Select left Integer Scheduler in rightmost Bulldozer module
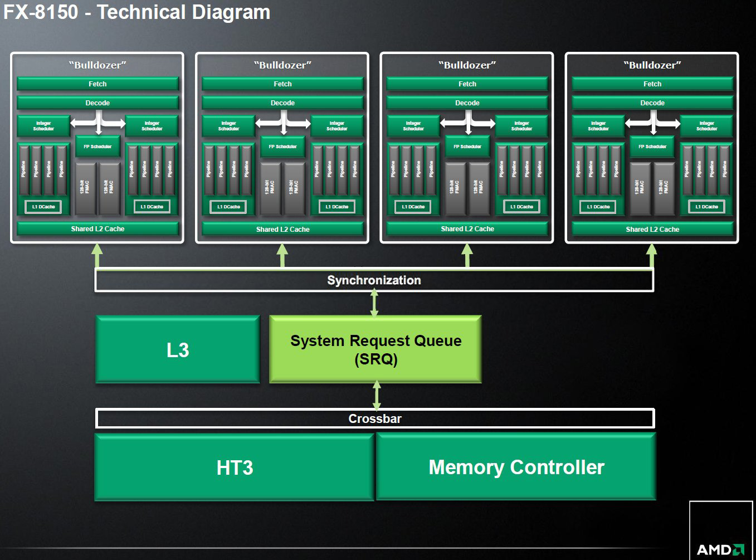Viewport: 756px width, 560px height. point(598,126)
